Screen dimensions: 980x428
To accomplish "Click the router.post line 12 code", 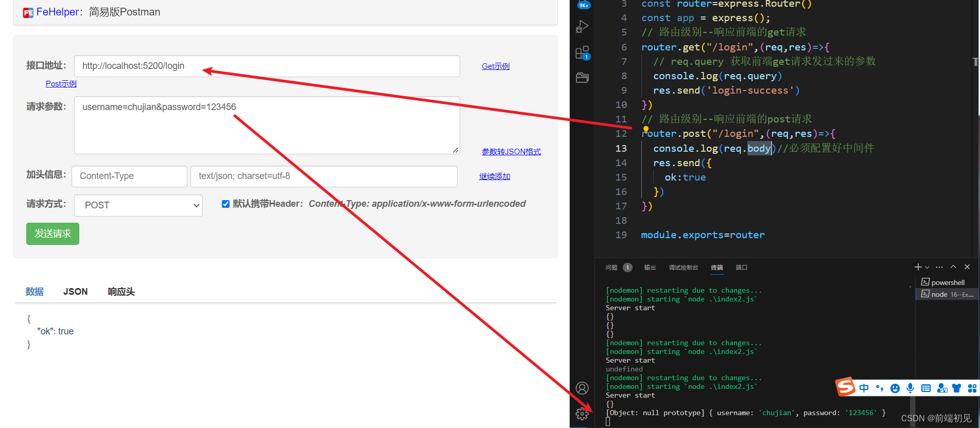I will coord(738,134).
